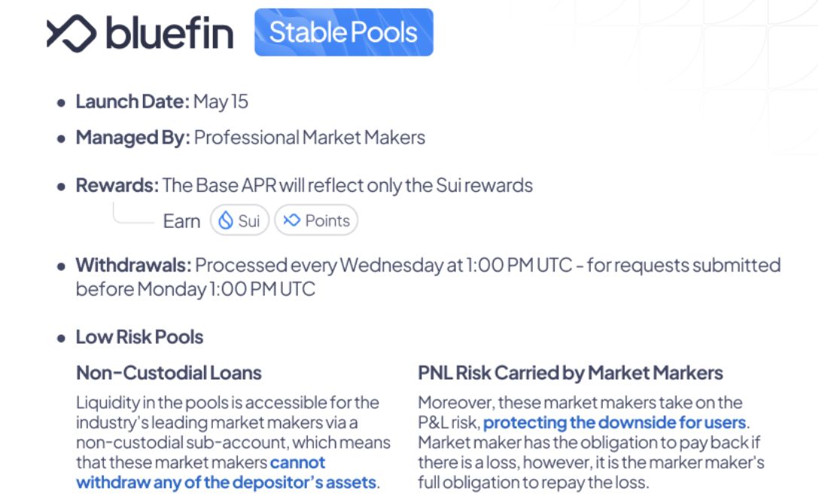This screenshot has height=504, width=818.
Task: Click the Earn label
Action: tap(181, 221)
